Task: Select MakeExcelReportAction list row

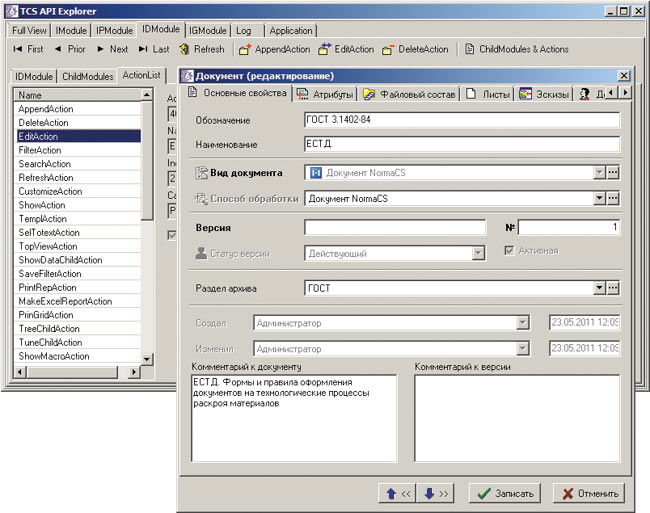Action: [78, 301]
